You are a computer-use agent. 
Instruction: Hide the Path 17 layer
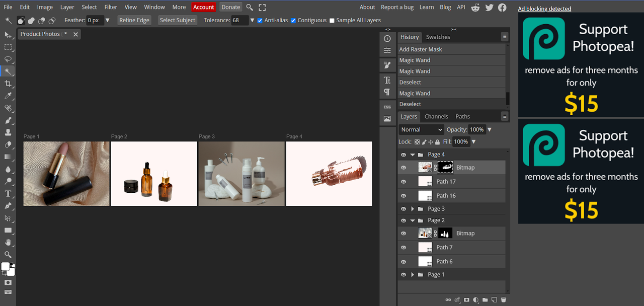403,182
